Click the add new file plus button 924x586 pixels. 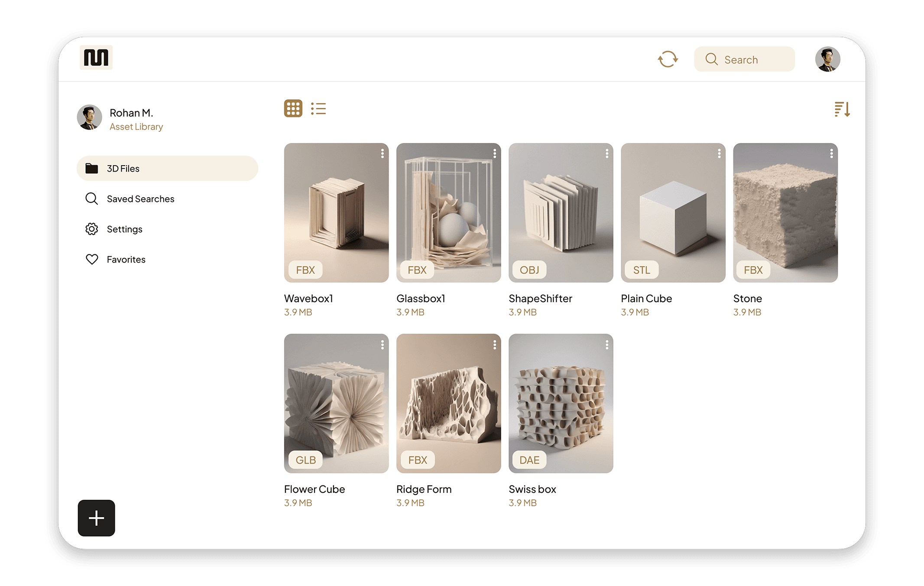click(96, 518)
